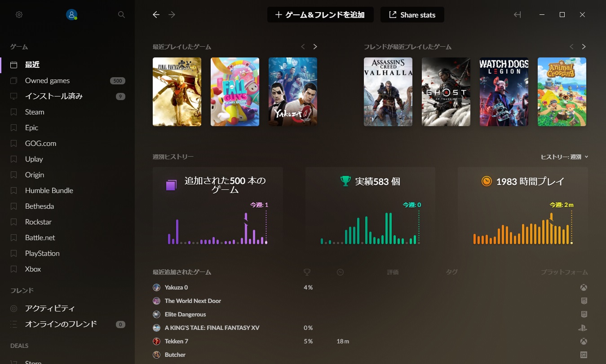The height and width of the screenshot is (364, 606).
Task: Click PlayStation platform icon in A King's Tale row
Action: coord(583,328)
